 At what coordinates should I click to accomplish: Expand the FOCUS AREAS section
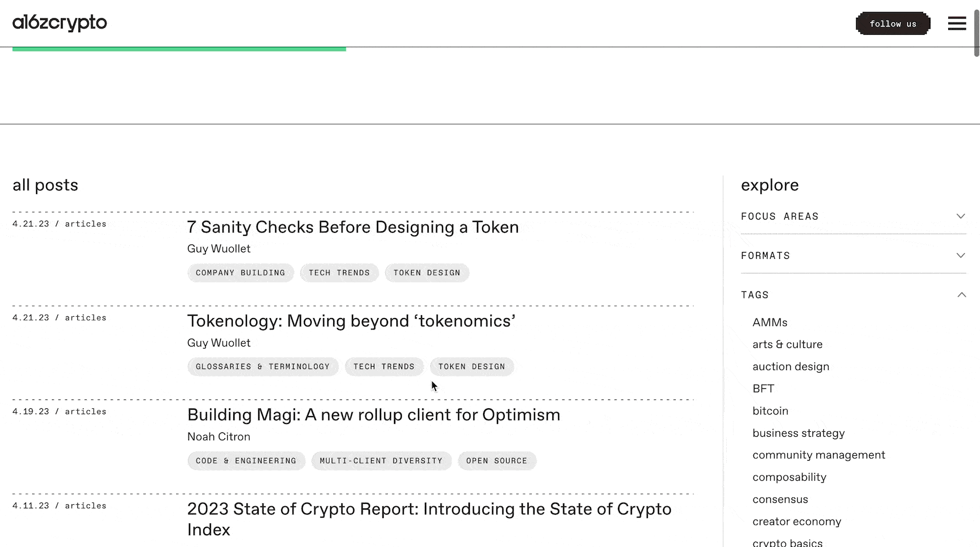[853, 216]
